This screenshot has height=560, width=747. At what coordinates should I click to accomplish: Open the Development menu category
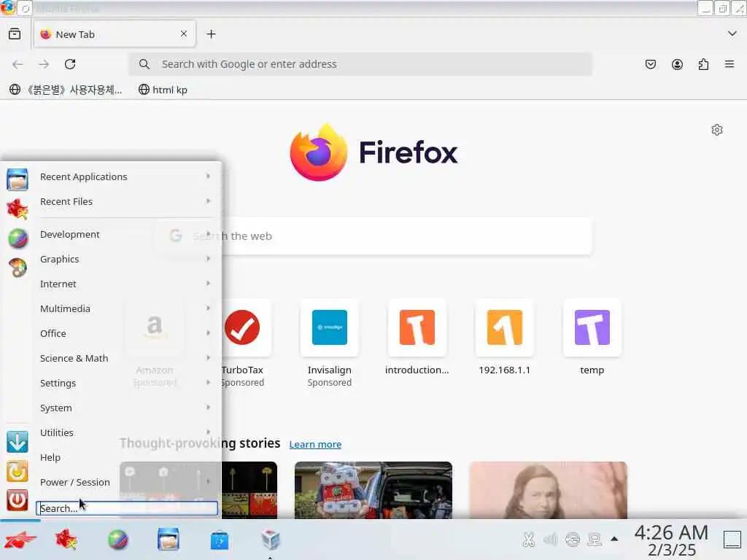pyautogui.click(x=126, y=234)
